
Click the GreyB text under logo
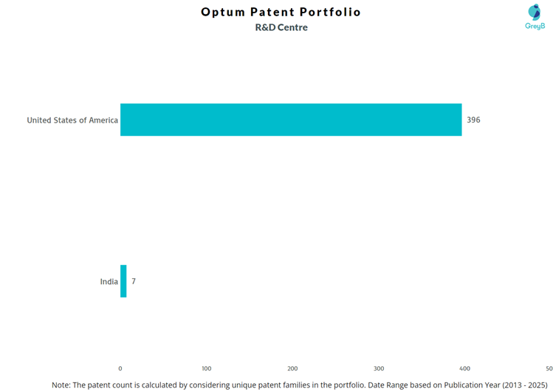(x=535, y=26)
